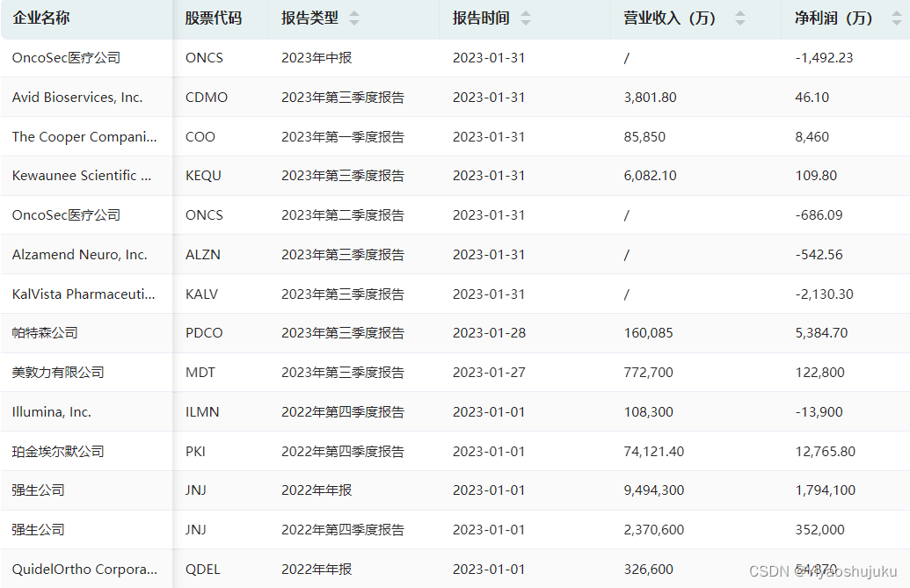Click the 企业名称 column header
This screenshot has width=910, height=588.
41,18
